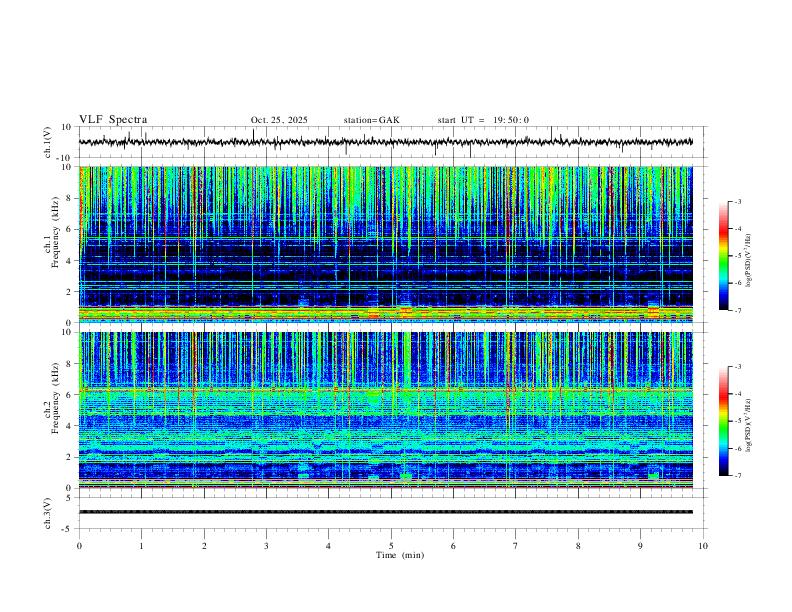Click the 'station=GAK' label
792x612 pixels.
pyautogui.click(x=371, y=120)
